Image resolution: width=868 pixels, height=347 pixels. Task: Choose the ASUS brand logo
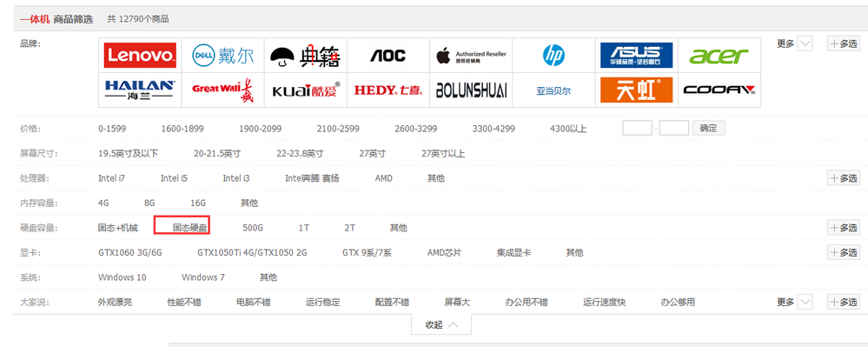(637, 56)
